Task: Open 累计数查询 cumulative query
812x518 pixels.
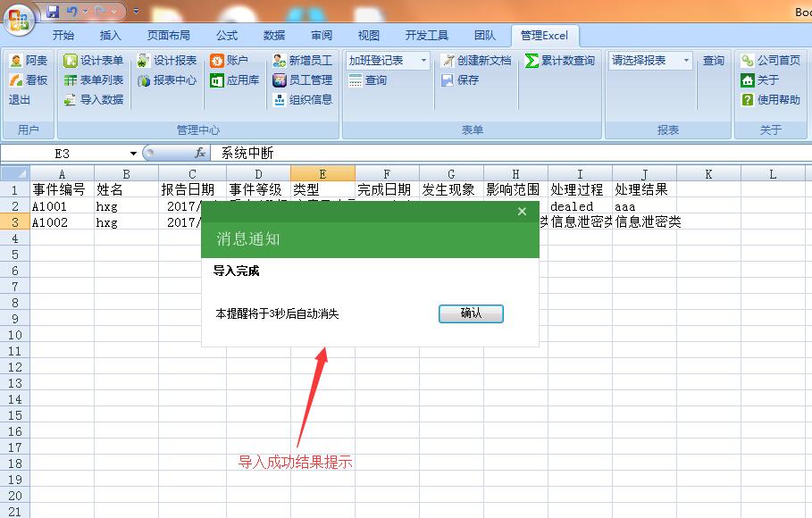Action: pyautogui.click(x=560, y=61)
